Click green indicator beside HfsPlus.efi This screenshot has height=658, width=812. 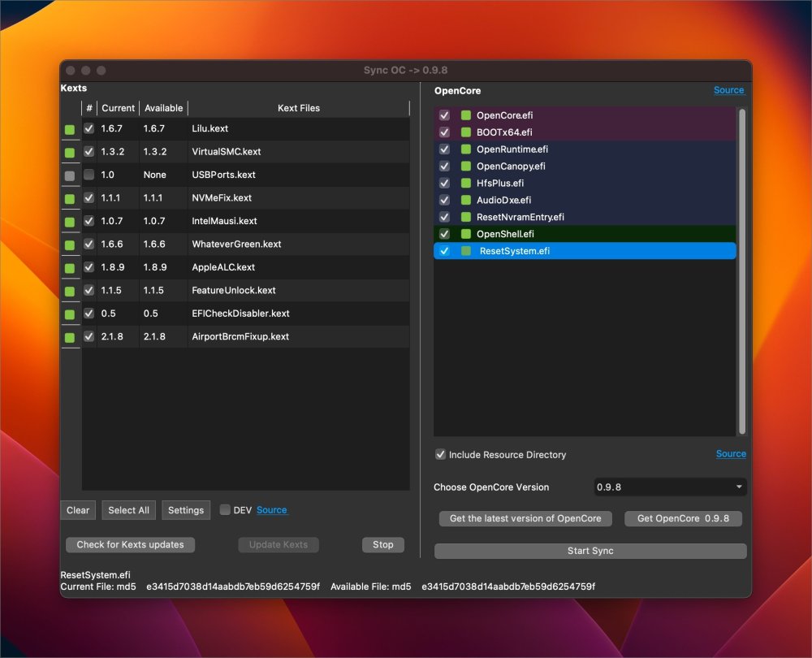coord(466,183)
